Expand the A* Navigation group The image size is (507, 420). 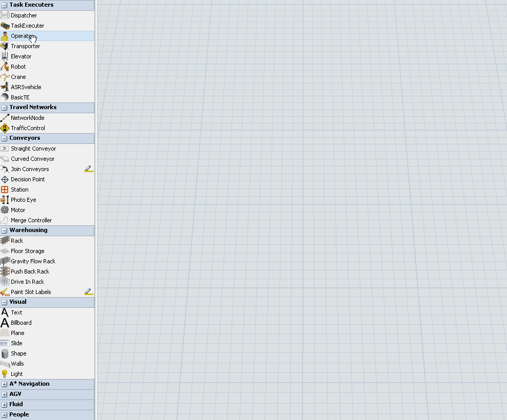point(5,384)
